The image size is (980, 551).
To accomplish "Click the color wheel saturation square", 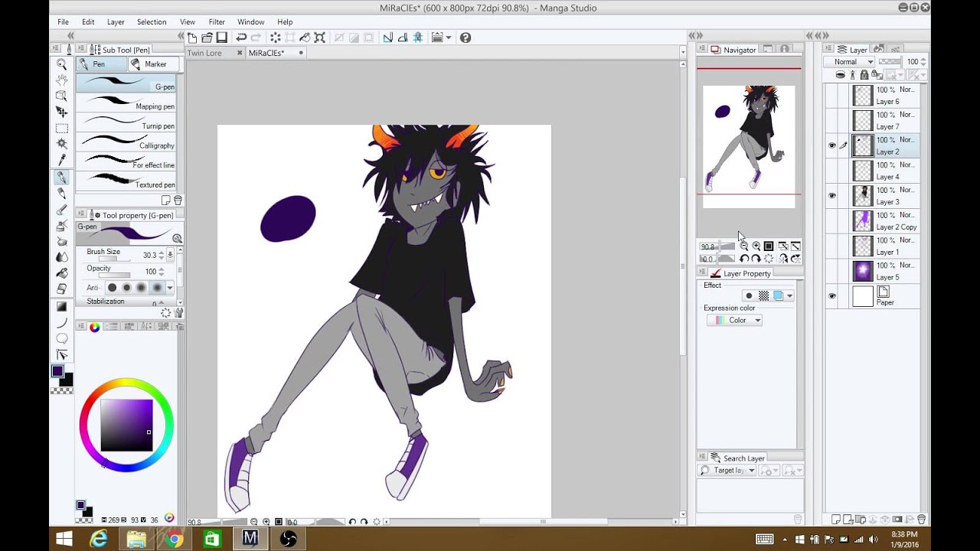I will (x=126, y=425).
